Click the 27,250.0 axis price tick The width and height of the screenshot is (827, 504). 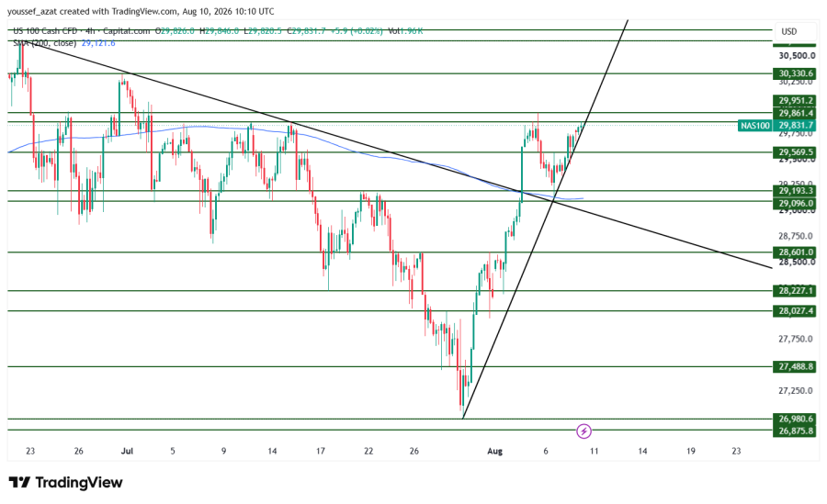[796, 391]
